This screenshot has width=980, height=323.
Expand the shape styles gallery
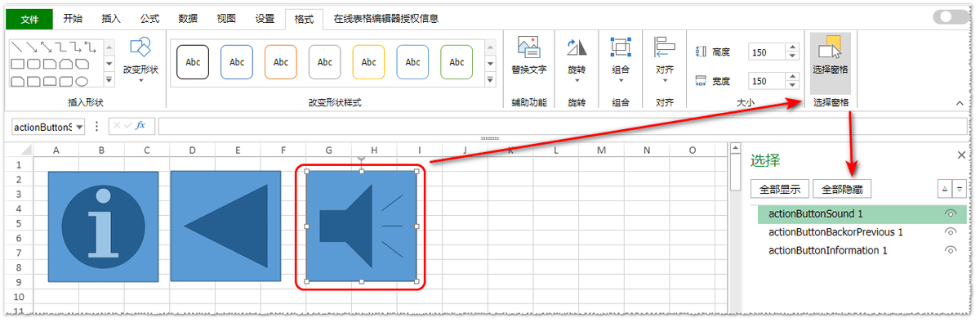click(490, 79)
